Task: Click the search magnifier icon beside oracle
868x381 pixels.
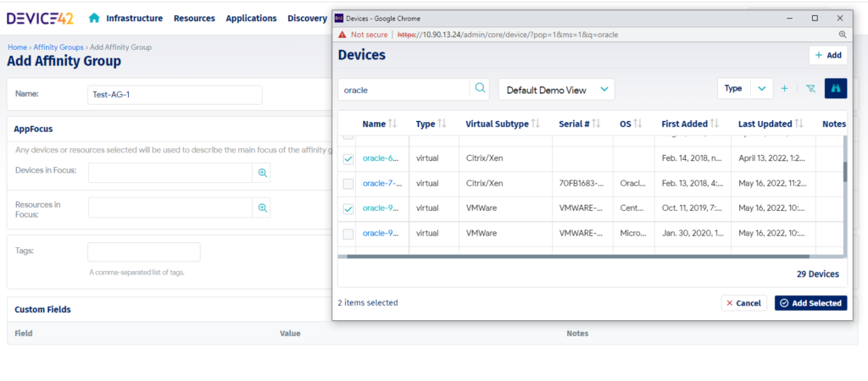Action: click(x=481, y=88)
